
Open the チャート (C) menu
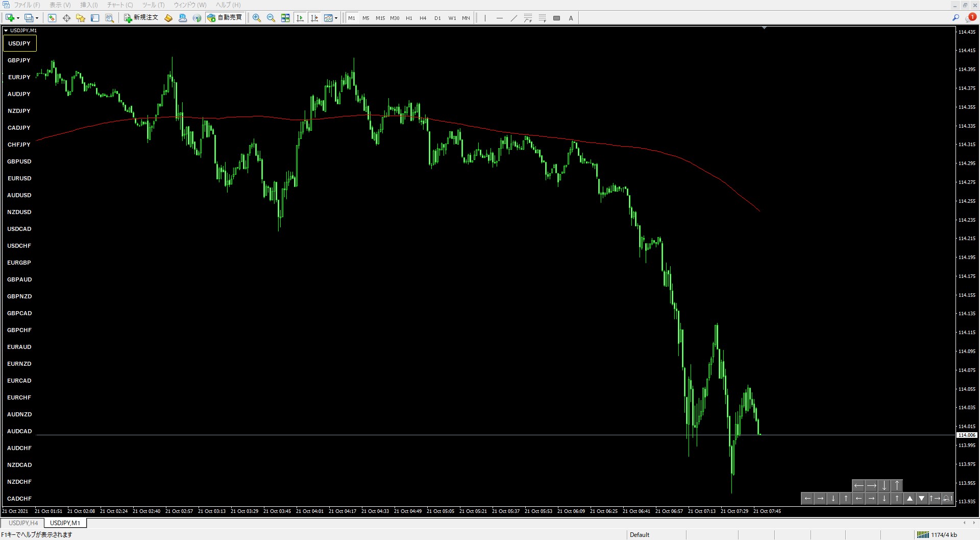[x=120, y=5]
